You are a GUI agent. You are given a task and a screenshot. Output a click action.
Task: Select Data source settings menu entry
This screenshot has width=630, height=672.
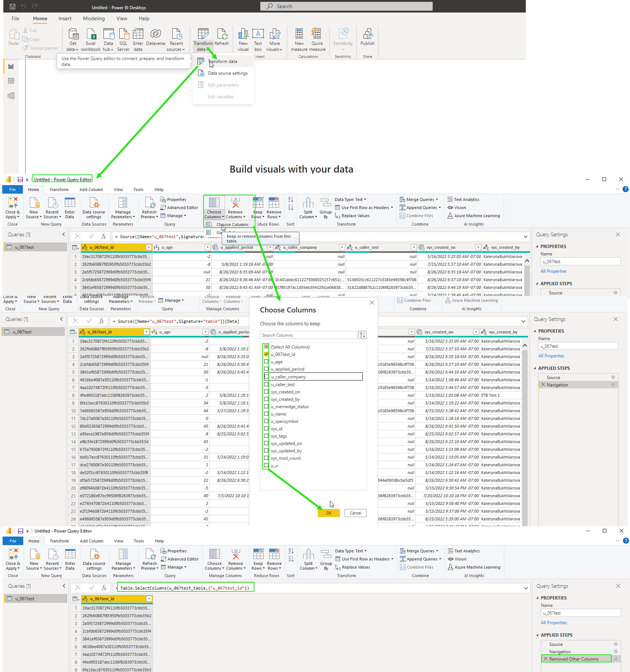click(227, 73)
